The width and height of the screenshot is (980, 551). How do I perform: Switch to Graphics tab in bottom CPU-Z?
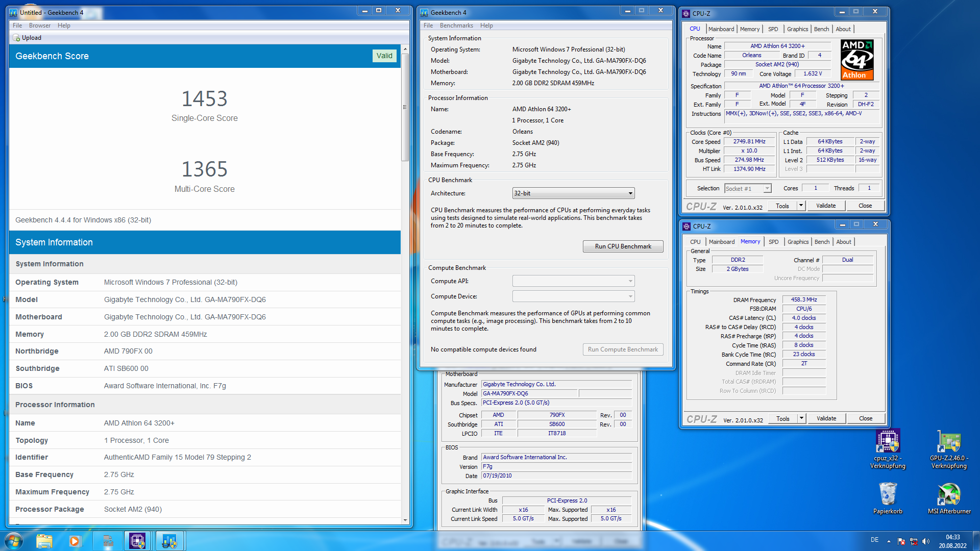coord(798,242)
